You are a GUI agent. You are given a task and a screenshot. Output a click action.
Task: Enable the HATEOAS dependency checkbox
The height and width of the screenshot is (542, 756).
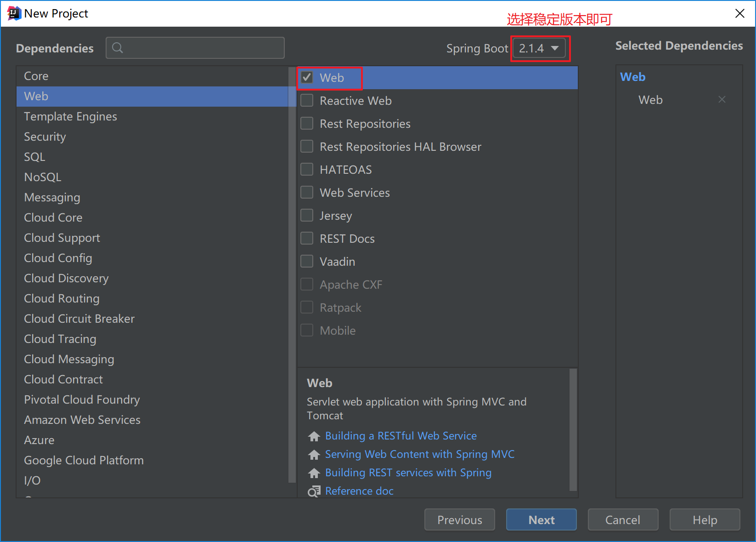click(307, 169)
